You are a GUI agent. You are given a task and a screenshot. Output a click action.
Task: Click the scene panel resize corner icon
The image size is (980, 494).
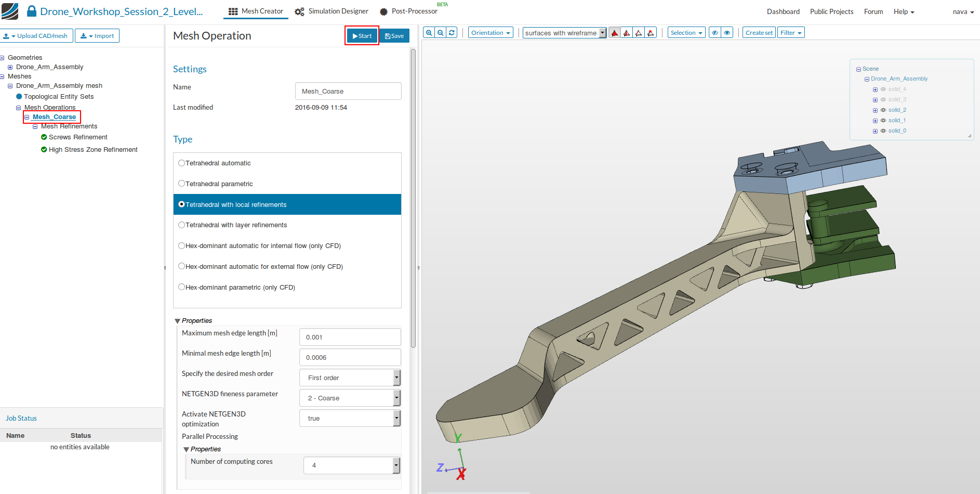[x=970, y=136]
